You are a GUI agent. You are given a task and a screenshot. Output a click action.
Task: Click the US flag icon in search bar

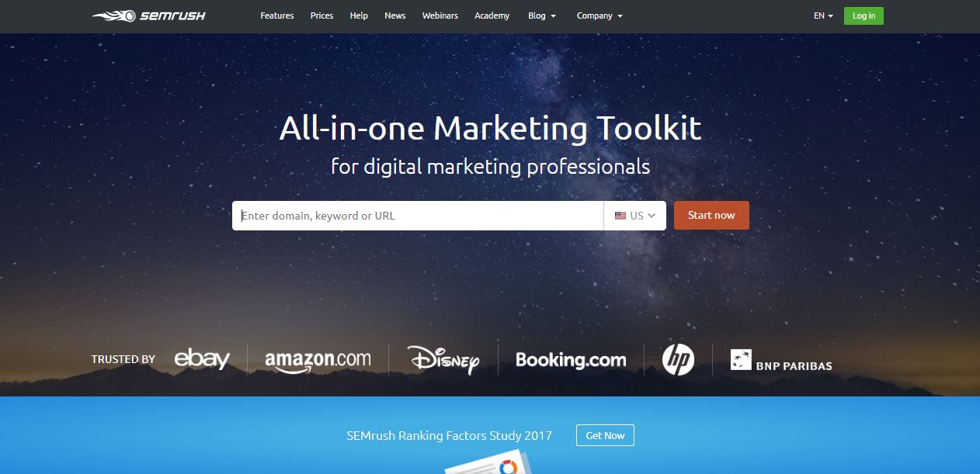click(x=620, y=216)
